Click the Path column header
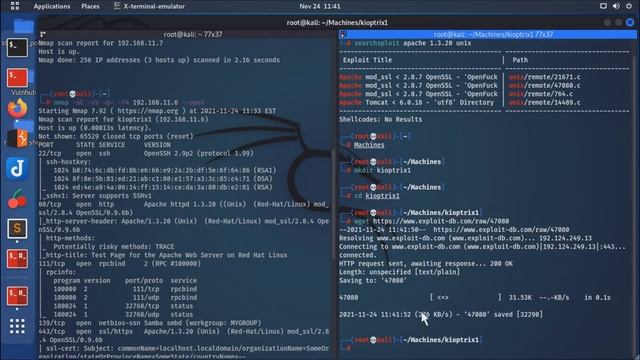The image size is (640, 360). pyautogui.click(x=520, y=60)
